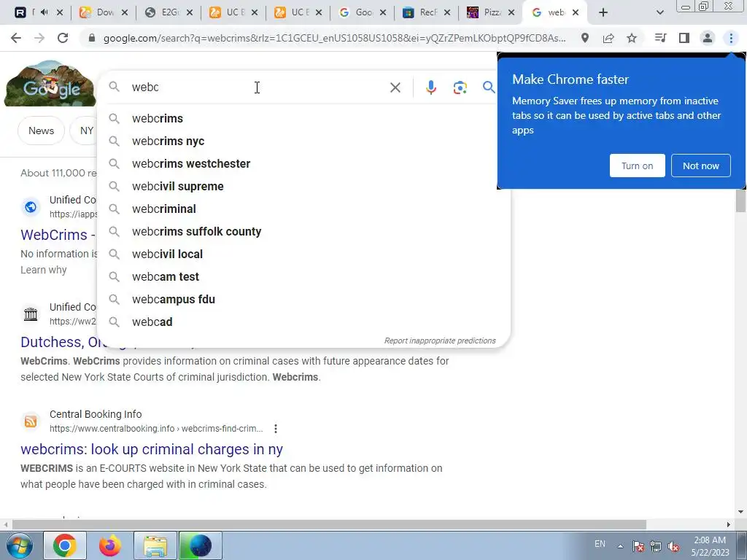Toggle the Chrome side panel icon
The image size is (747, 560).
coord(684,38)
